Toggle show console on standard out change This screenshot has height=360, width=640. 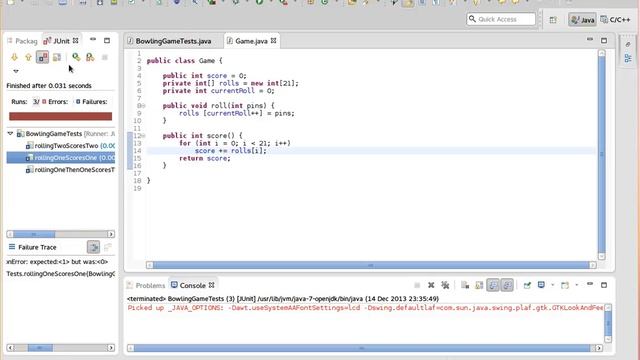(493, 285)
